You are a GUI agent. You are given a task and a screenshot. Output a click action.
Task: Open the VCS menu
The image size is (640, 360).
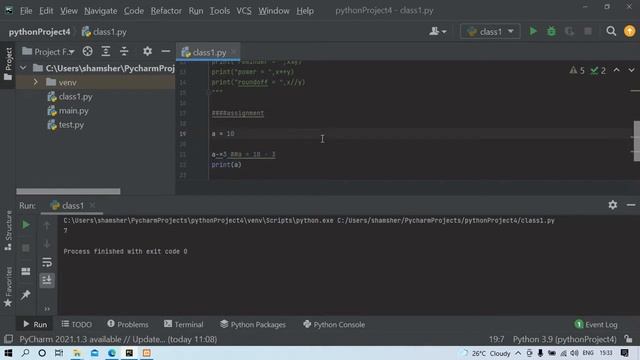[x=244, y=11]
